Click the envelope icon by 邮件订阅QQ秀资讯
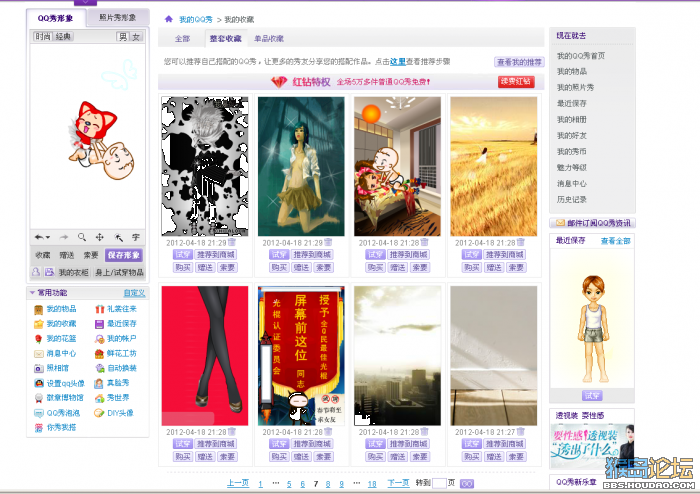 coord(560,223)
